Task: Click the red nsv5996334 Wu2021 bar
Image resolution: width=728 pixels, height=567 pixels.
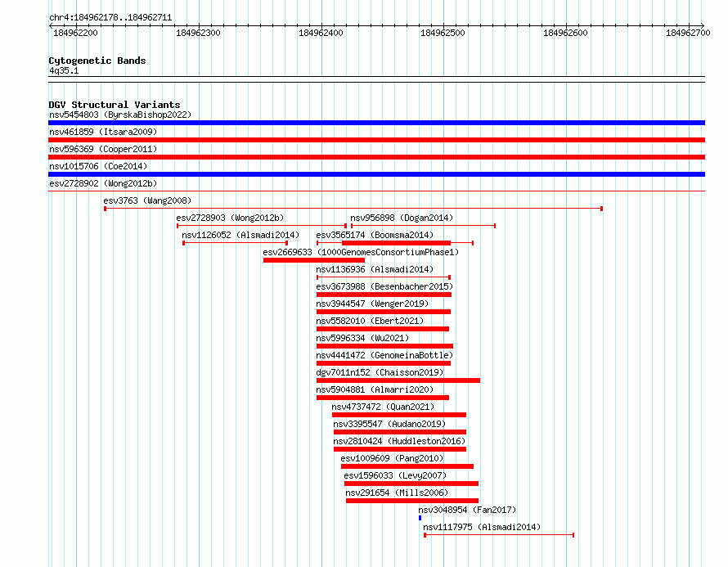Action: coord(385,346)
